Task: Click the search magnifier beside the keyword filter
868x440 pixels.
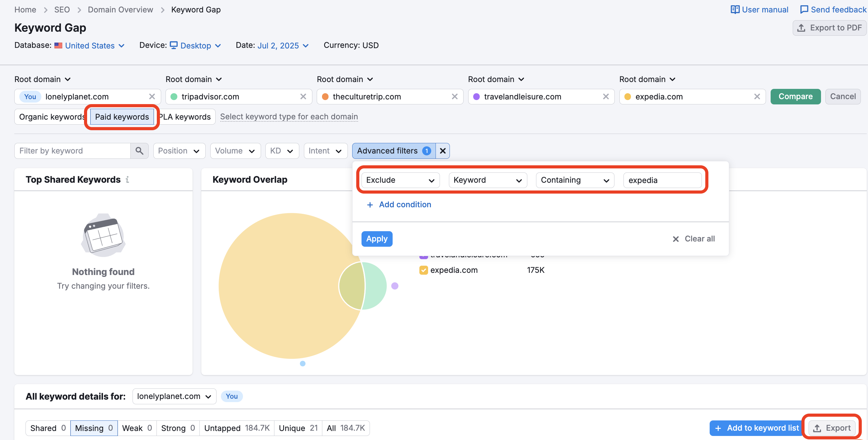Action: (139, 150)
